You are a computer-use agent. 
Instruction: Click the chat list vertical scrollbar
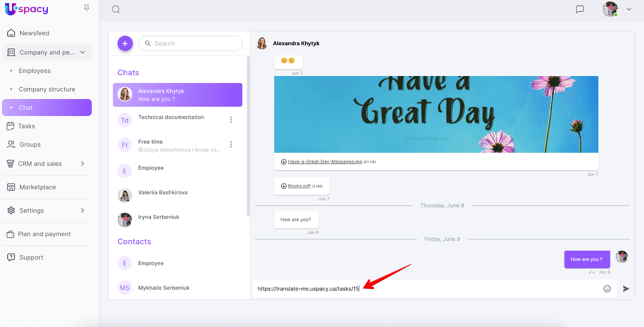pos(248,137)
